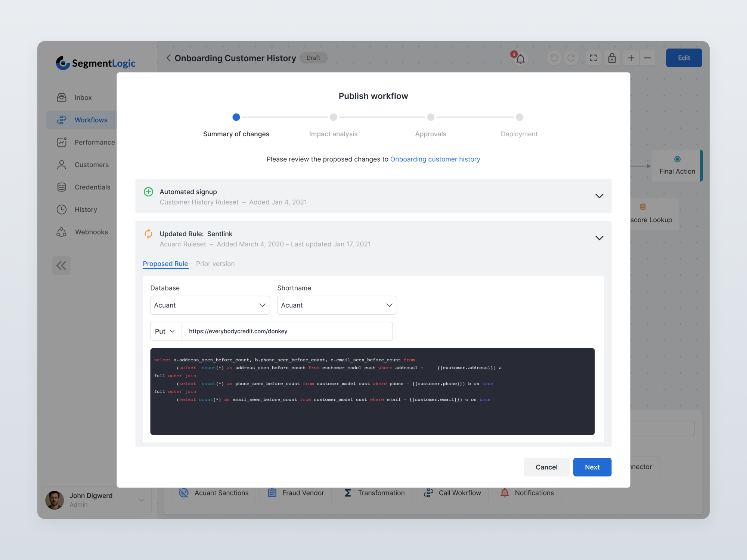The image size is (747, 560).
Task: Open the Inbox sidebar icon
Action: click(62, 97)
